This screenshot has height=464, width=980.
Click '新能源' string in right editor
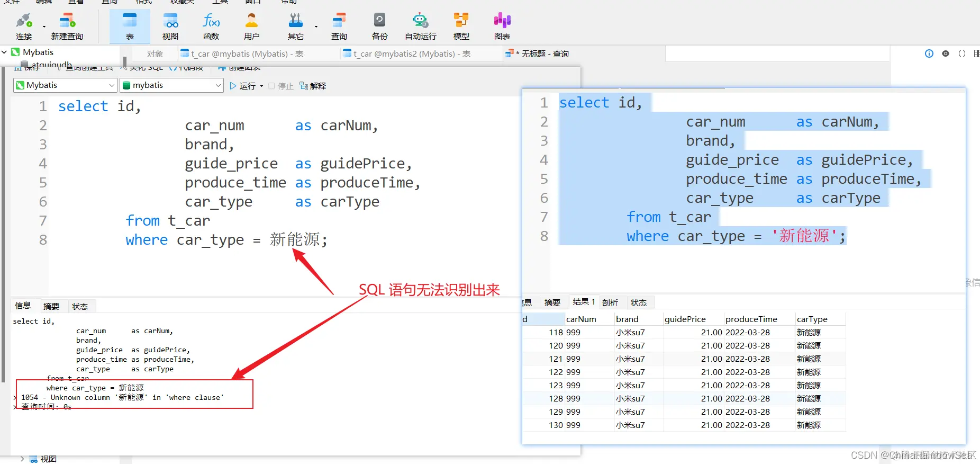click(804, 236)
